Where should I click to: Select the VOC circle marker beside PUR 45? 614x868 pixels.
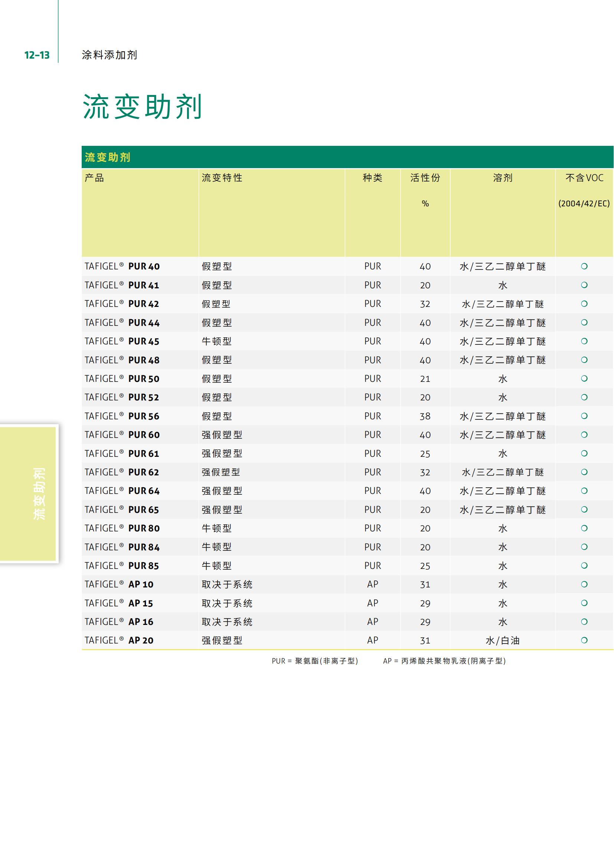(x=584, y=341)
